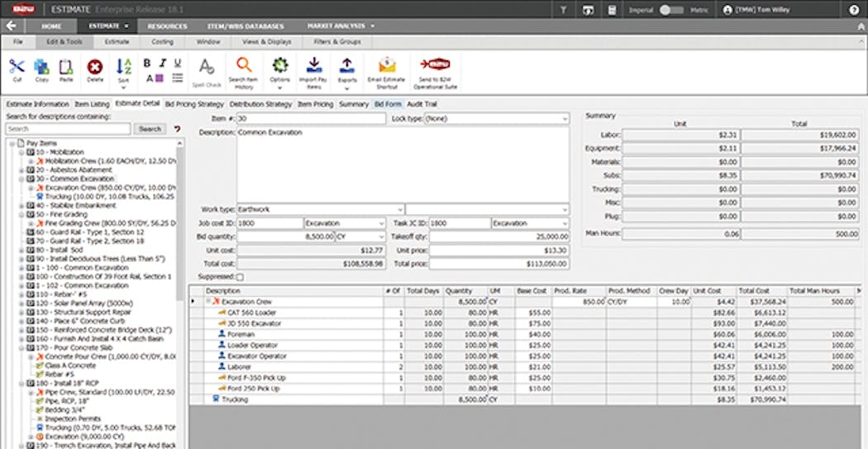Click the Item # field
The image size is (868, 449).
click(311, 118)
